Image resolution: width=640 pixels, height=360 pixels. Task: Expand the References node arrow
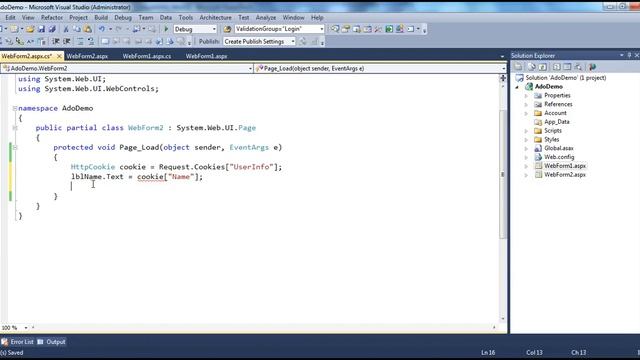[526, 104]
